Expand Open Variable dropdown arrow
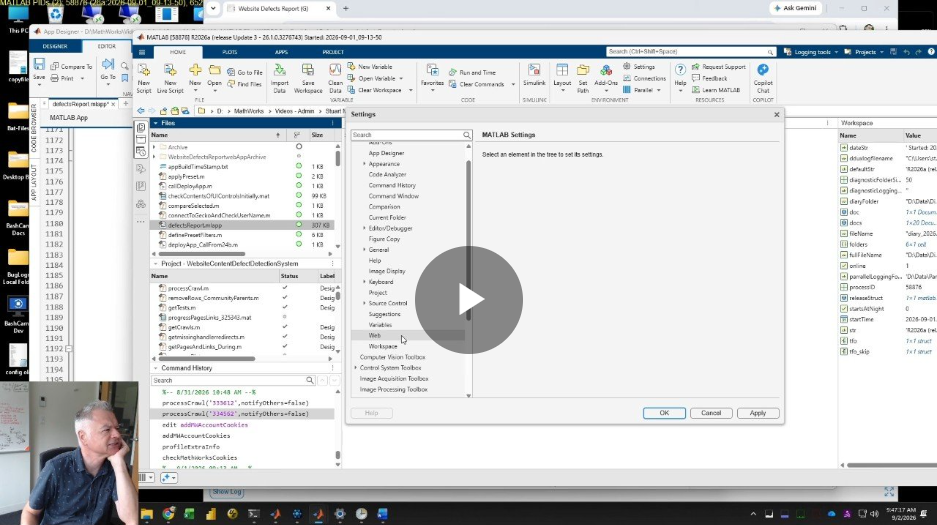The width and height of the screenshot is (937, 525). pyautogui.click(x=401, y=78)
